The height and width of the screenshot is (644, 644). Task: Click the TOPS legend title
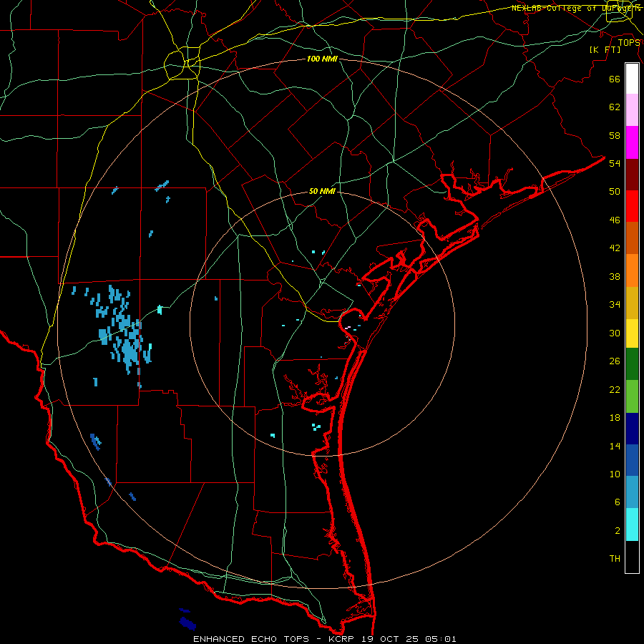click(x=629, y=42)
